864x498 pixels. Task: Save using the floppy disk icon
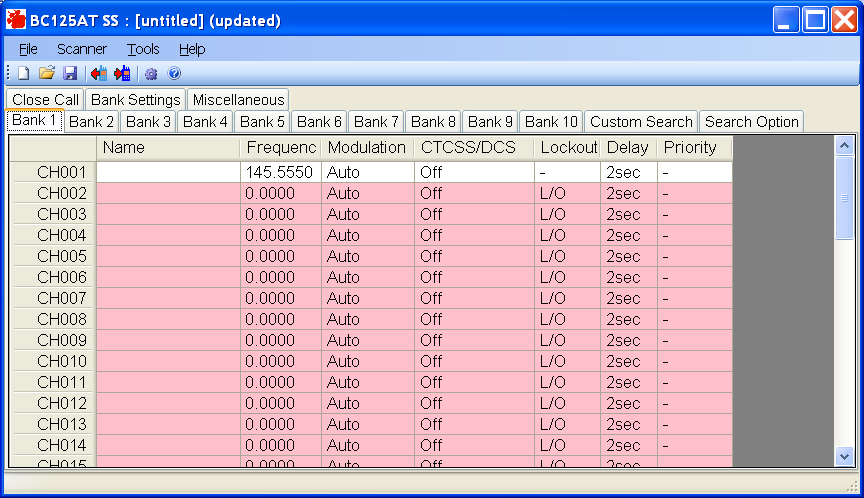pyautogui.click(x=70, y=73)
